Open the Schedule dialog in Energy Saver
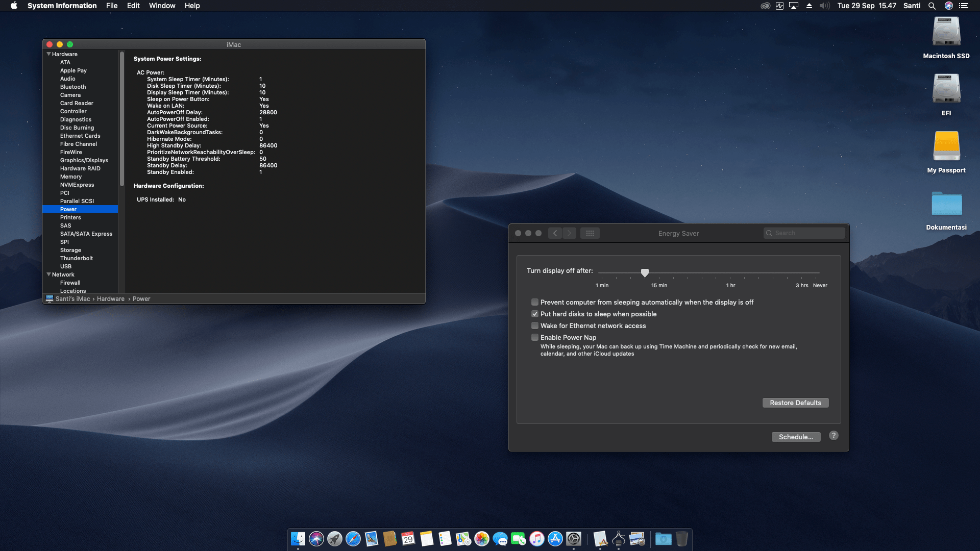 (x=796, y=437)
